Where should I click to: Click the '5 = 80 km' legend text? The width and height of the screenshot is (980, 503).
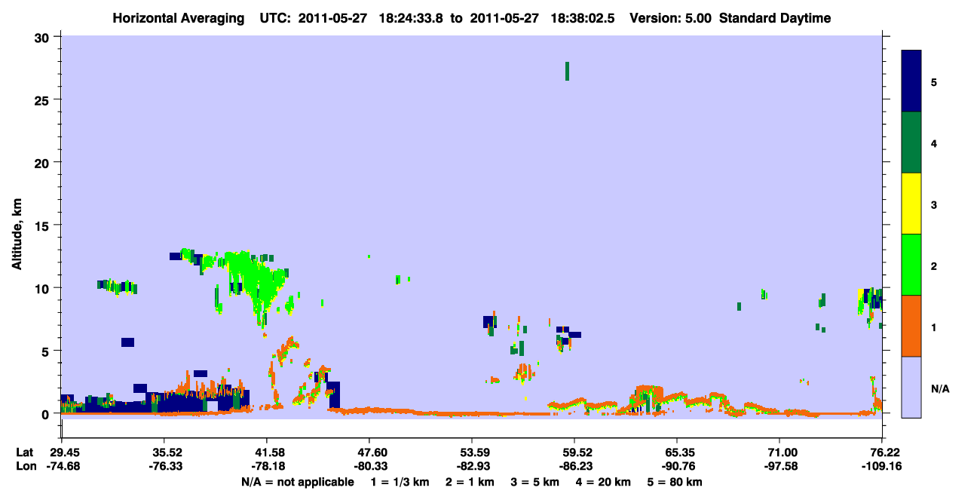click(x=675, y=482)
